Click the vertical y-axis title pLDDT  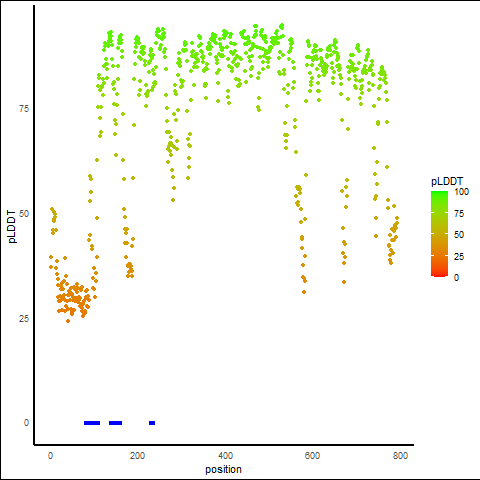(x=12, y=227)
